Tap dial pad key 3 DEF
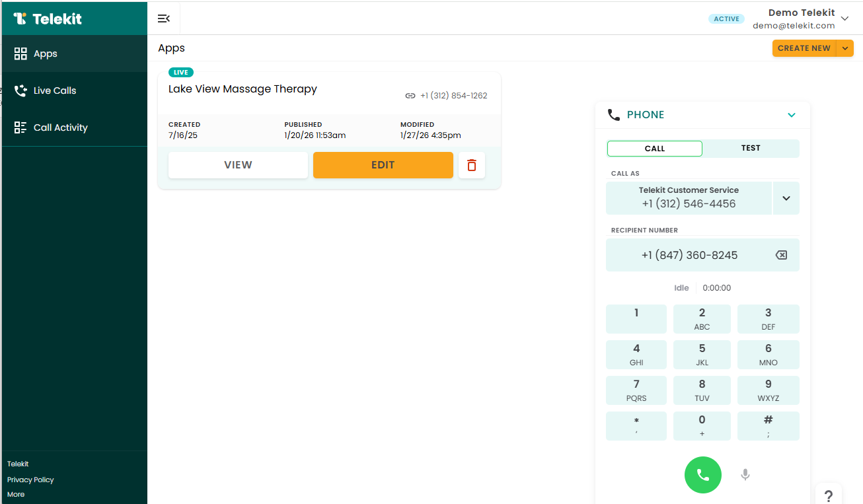The height and width of the screenshot is (504, 863). tap(769, 319)
